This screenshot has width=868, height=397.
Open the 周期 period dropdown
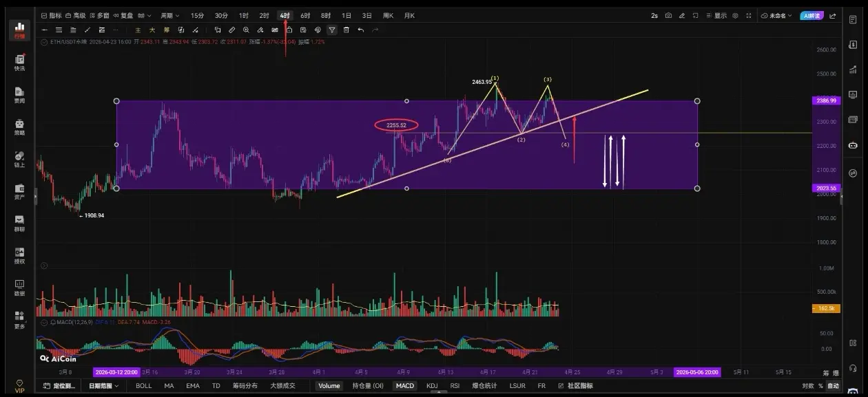[x=169, y=15]
